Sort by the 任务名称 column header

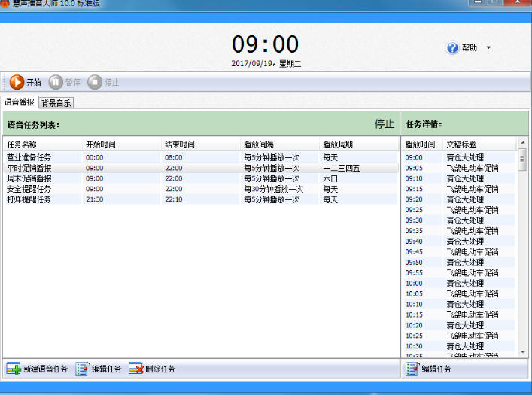[42, 144]
